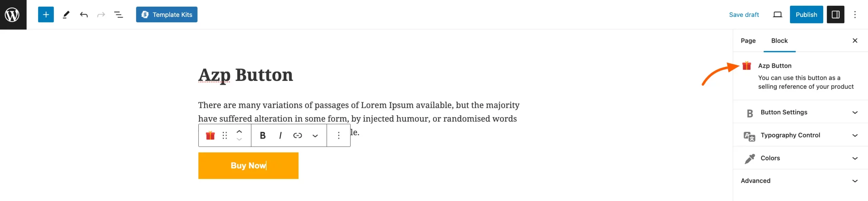
Task: Open the block inserter plus button
Action: click(46, 15)
